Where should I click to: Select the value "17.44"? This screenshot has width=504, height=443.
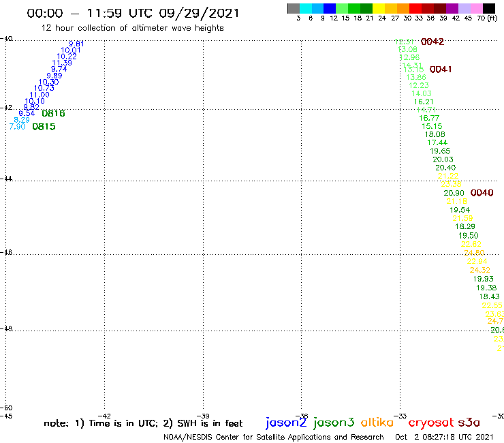click(437, 143)
